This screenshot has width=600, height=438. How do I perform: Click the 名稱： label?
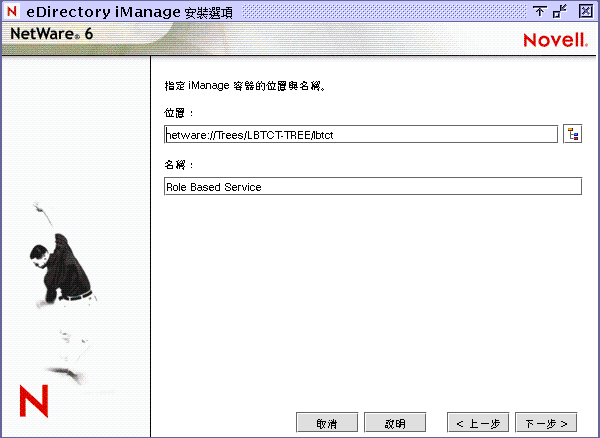point(179,165)
